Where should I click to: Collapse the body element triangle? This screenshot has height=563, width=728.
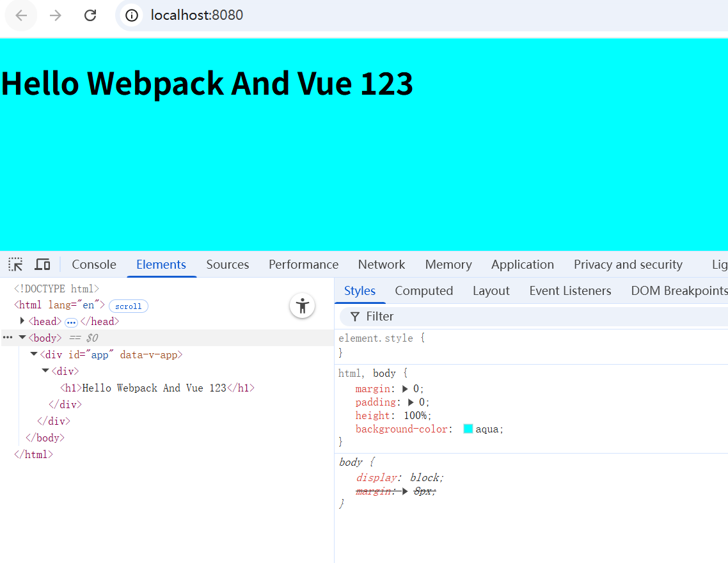[x=22, y=337]
